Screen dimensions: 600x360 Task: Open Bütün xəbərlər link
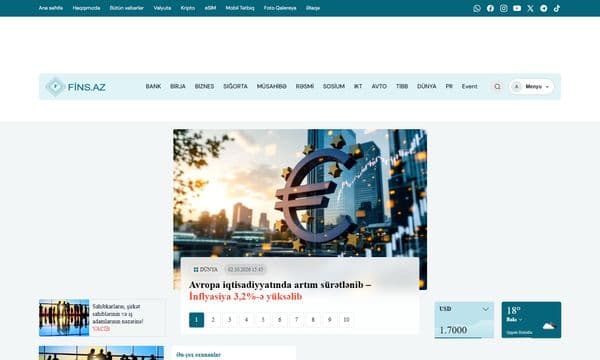[127, 8]
